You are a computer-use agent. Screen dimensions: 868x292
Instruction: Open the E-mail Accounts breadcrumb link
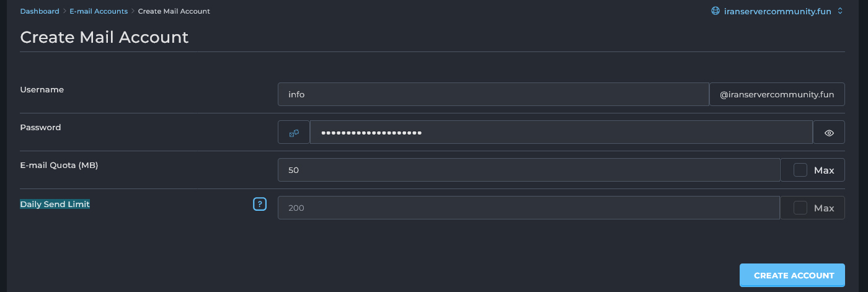click(x=99, y=11)
